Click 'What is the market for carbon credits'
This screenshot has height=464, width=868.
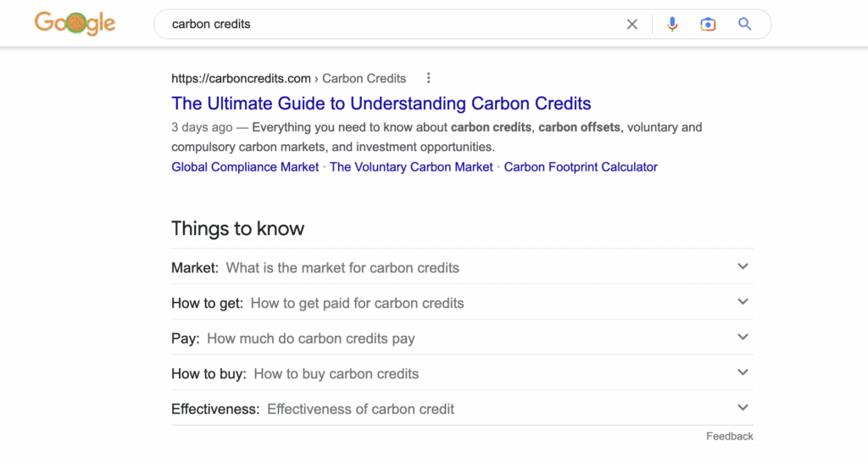click(x=342, y=268)
